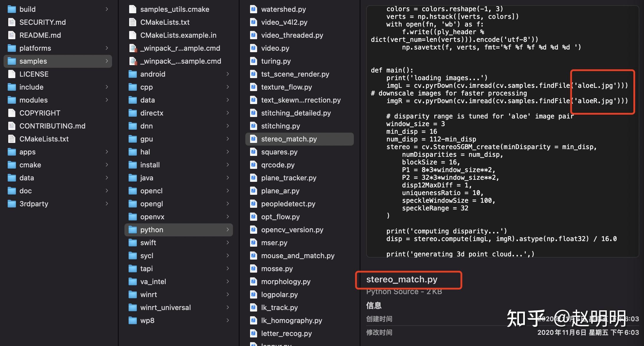Click the LICENSE file icon
This screenshot has height=346, width=644.
(x=11, y=74)
